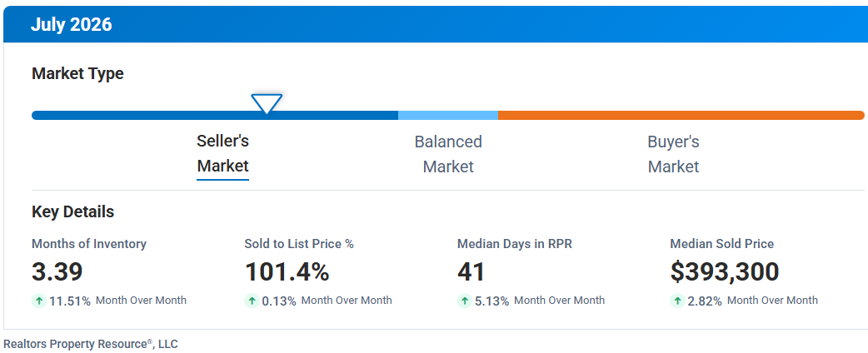Screen dimensions: 868x353
Task: Click the green up arrow beside 0.13%
Action: pos(252,301)
